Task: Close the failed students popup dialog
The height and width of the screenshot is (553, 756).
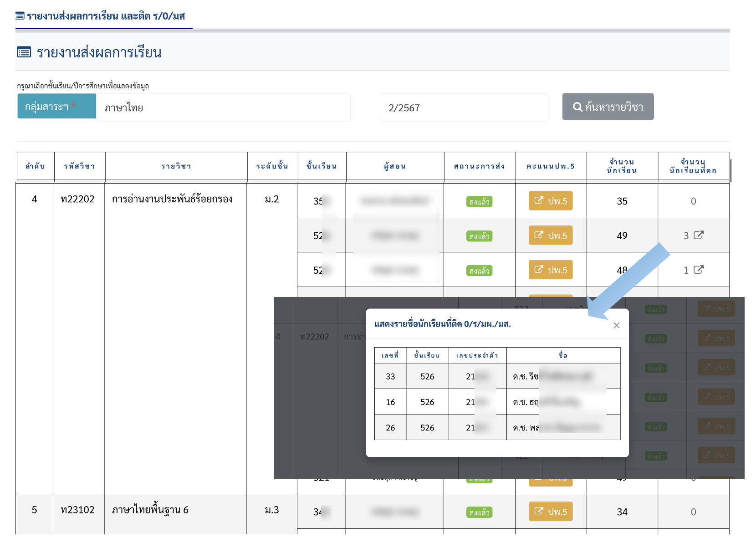Action: 616,325
